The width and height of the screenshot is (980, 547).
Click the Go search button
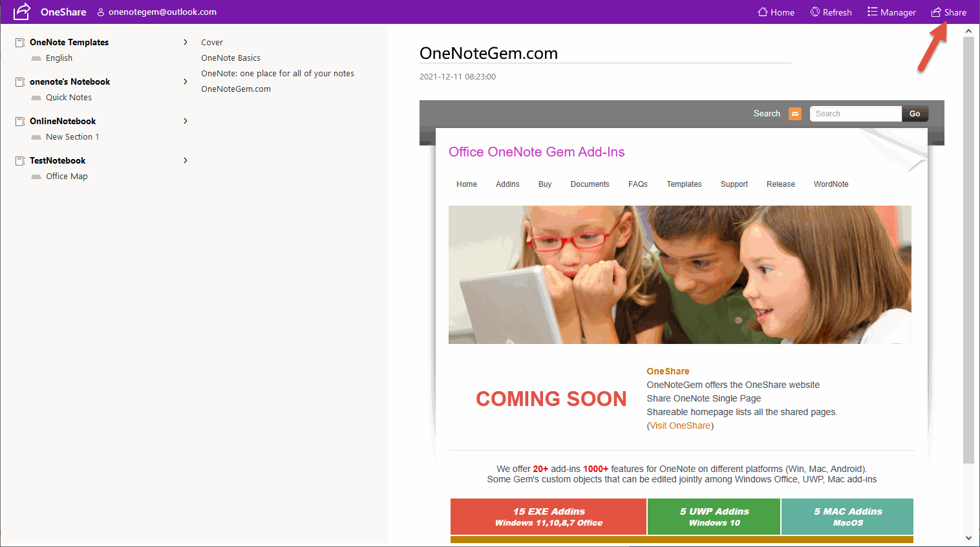click(915, 114)
